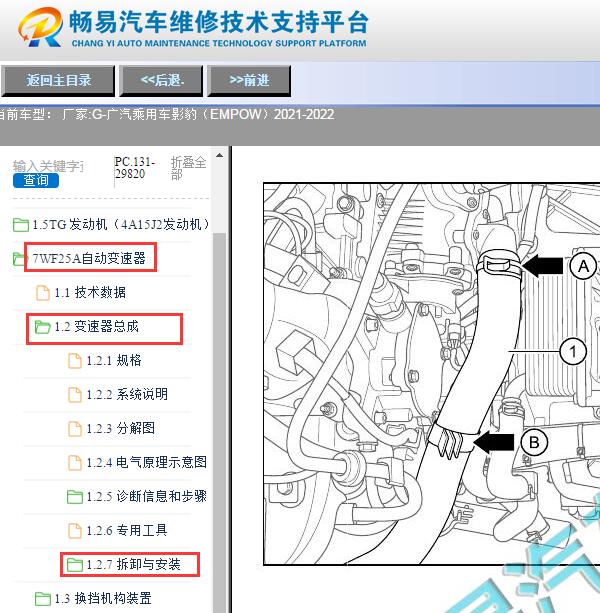Screen dimensions: 600x613
Task: Expand 1.2.7 拆卸与安装 node
Action: (x=133, y=565)
